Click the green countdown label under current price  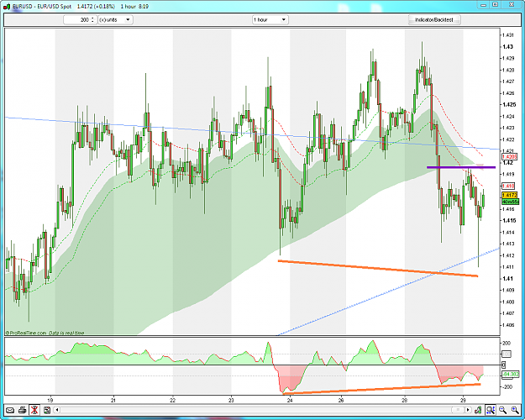[x=511, y=202]
